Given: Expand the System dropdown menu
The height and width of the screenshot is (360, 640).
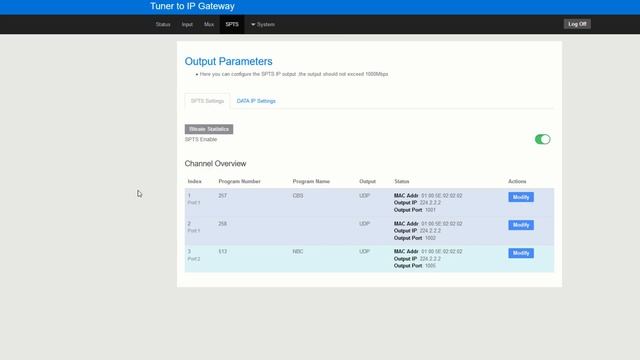Looking at the screenshot, I should tap(263, 24).
